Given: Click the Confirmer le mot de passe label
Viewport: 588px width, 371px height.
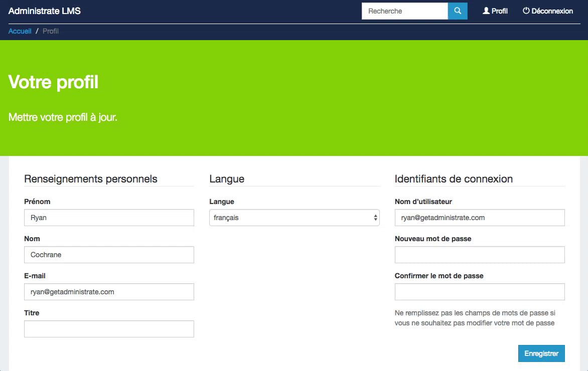Looking at the screenshot, I should coord(439,276).
